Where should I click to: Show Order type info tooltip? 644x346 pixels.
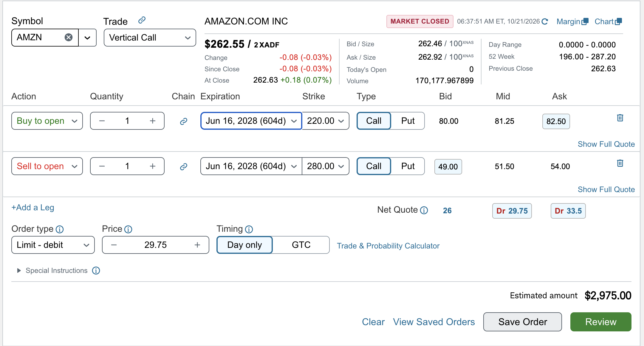click(60, 229)
